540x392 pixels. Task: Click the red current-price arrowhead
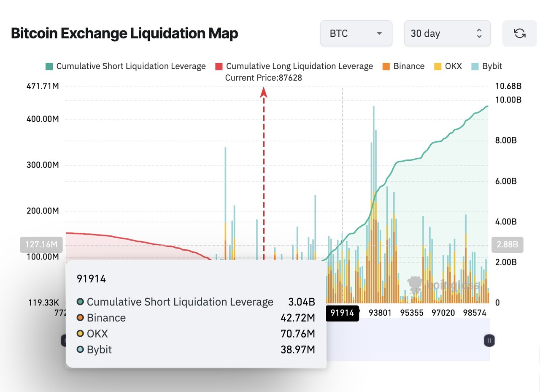[x=264, y=92]
